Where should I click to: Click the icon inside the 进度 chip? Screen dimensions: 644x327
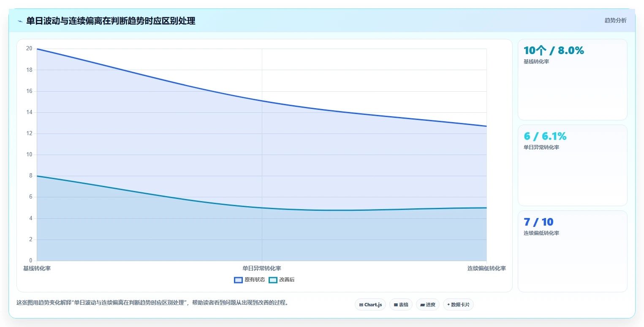[x=423, y=305]
